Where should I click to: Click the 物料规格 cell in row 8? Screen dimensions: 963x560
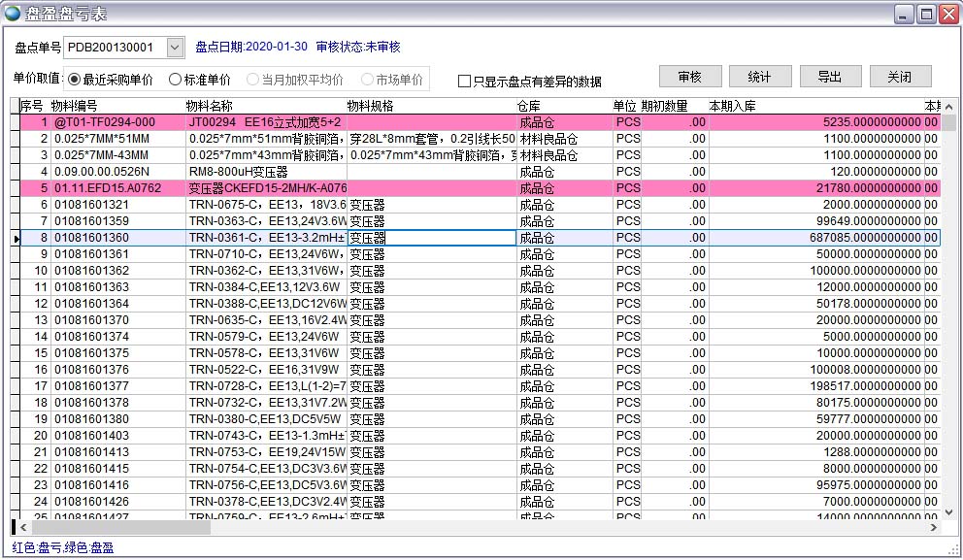pos(431,238)
